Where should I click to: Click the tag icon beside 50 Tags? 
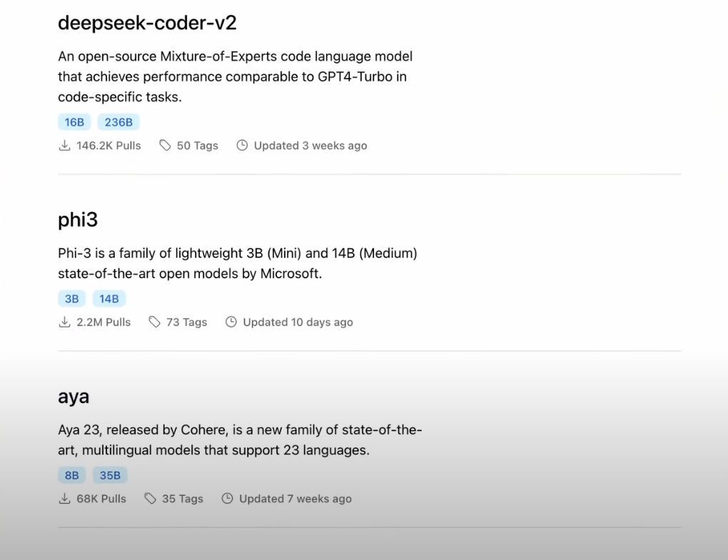(165, 146)
